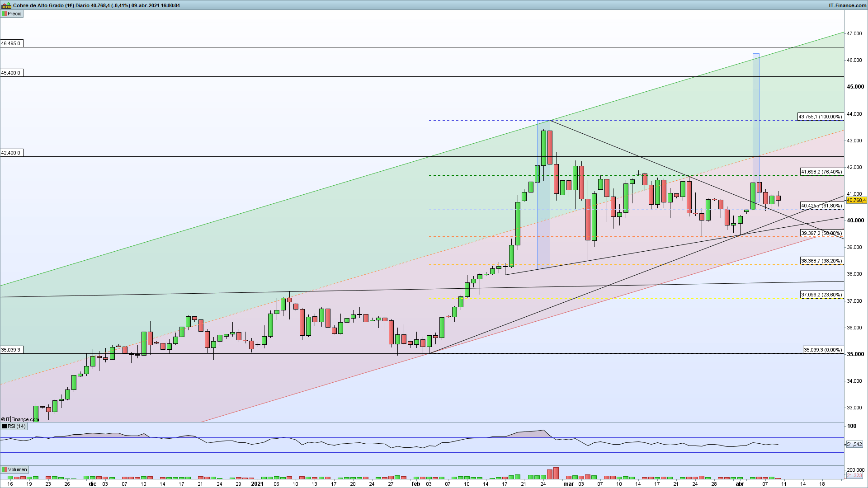Click the volume value tag 21.323
Viewport: 868px width, 488px height.
click(x=854, y=475)
